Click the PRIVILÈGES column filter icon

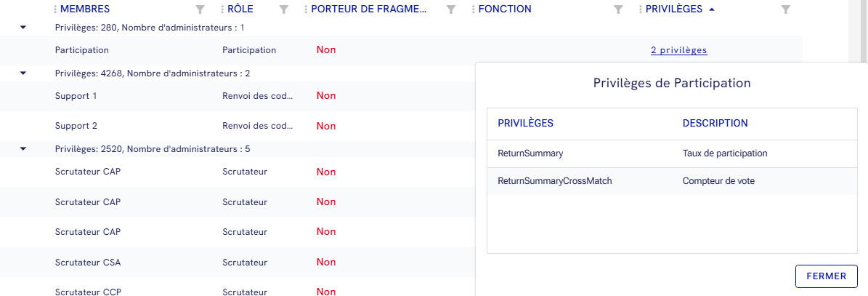tap(785, 9)
